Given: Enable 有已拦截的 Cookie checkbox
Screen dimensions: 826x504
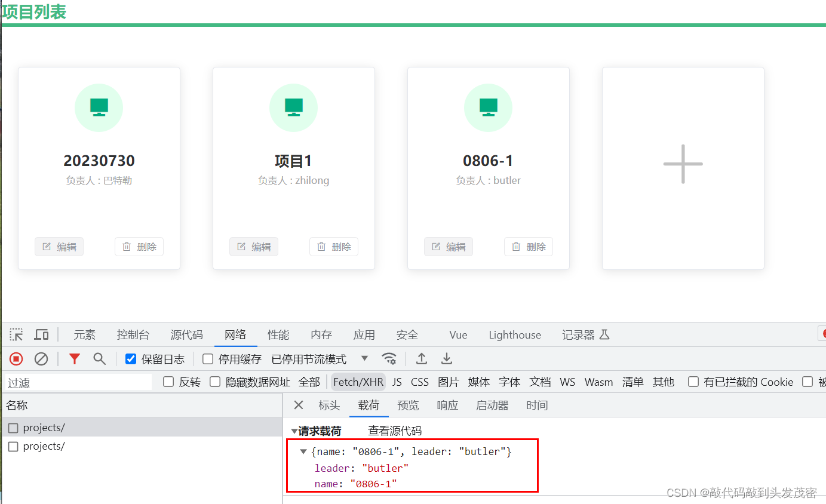Looking at the screenshot, I should click(x=693, y=382).
